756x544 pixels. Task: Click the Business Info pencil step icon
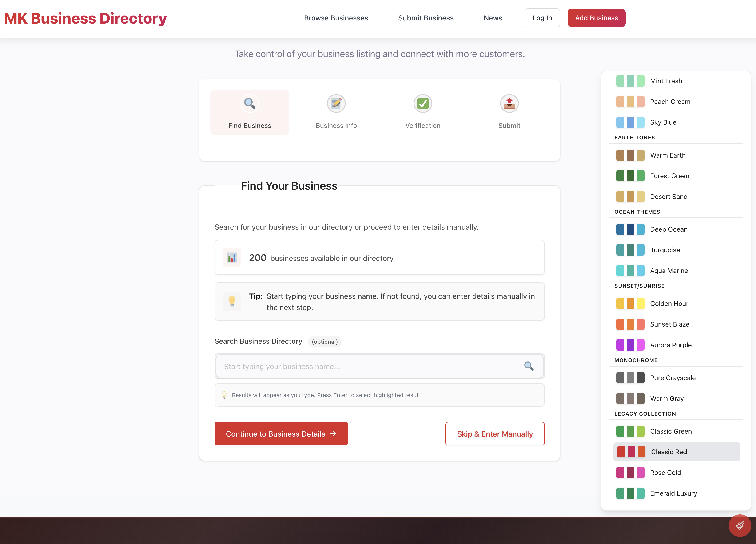[x=336, y=103]
